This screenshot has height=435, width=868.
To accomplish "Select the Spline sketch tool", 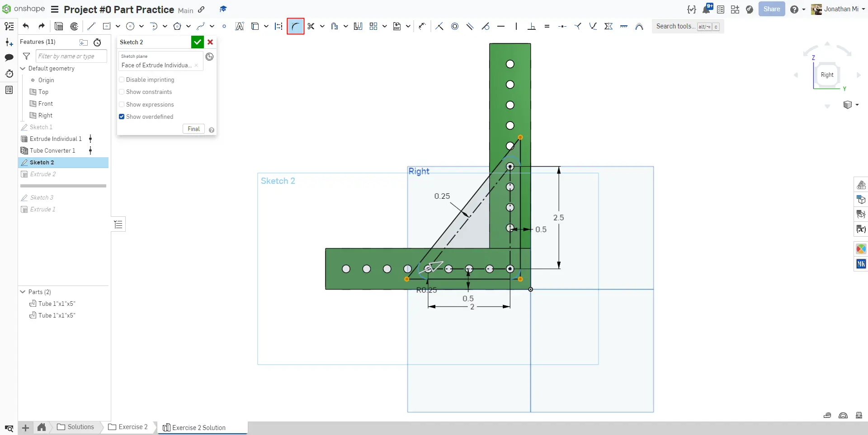I will 201,26.
